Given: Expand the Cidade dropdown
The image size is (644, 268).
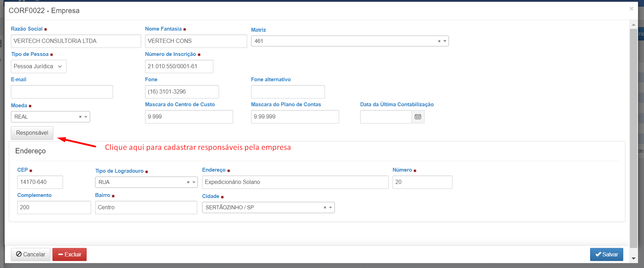Looking at the screenshot, I should point(330,208).
